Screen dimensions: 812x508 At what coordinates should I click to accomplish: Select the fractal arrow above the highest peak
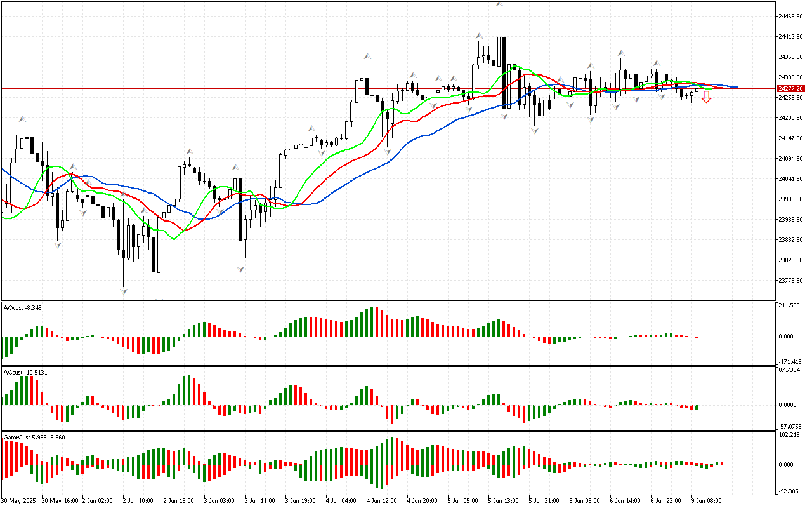click(x=500, y=4)
